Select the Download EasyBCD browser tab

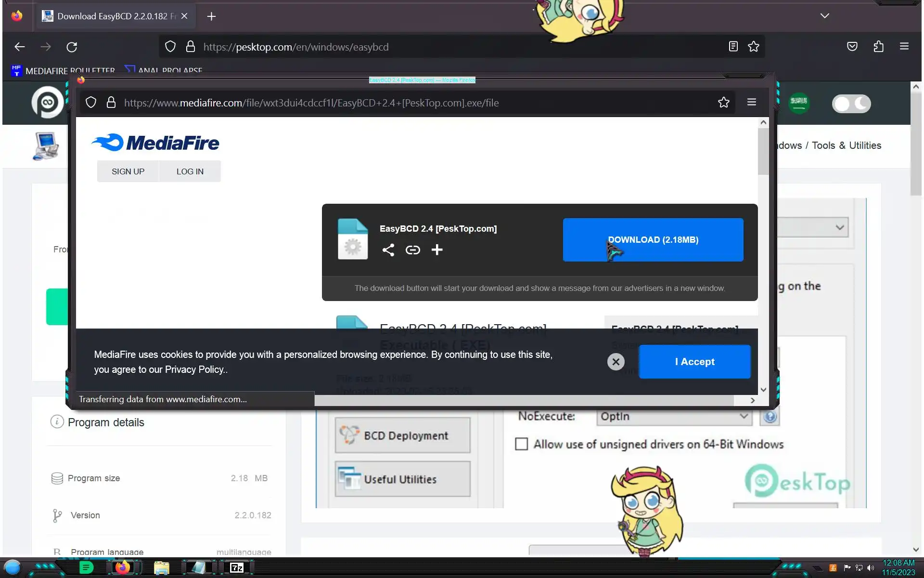112,16
